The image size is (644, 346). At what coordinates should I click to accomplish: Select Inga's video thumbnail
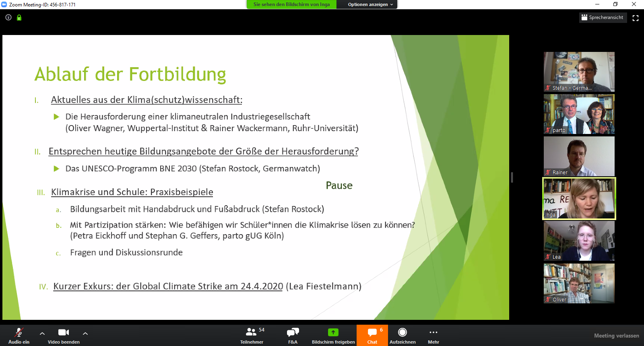pyautogui.click(x=579, y=199)
